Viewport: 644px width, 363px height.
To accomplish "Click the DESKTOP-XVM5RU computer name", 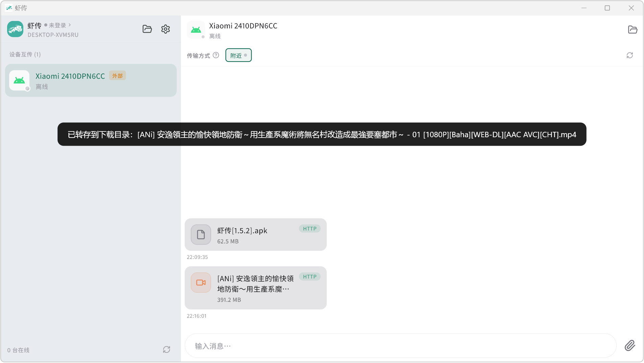I will click(53, 35).
